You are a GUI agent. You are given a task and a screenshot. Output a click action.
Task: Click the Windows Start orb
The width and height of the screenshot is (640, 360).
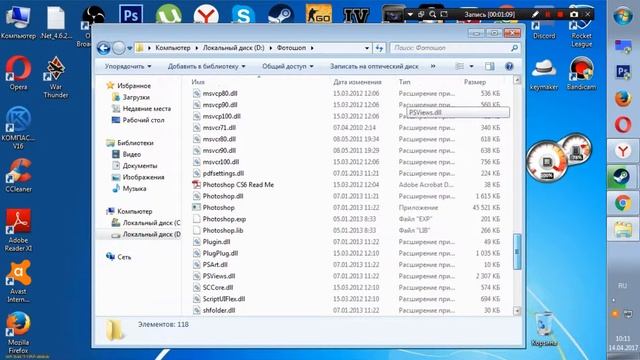tap(623, 16)
